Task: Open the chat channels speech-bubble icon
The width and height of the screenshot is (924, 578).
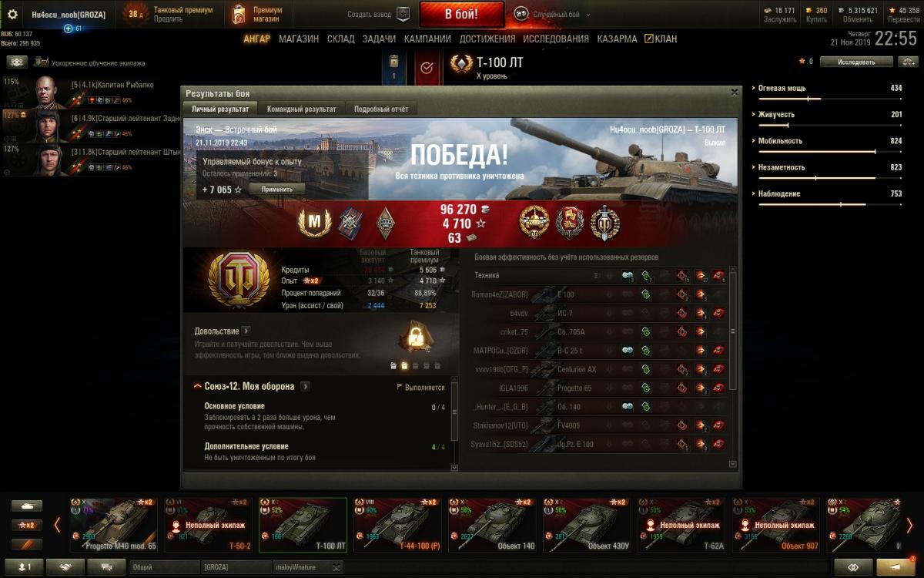Action: 106,566
